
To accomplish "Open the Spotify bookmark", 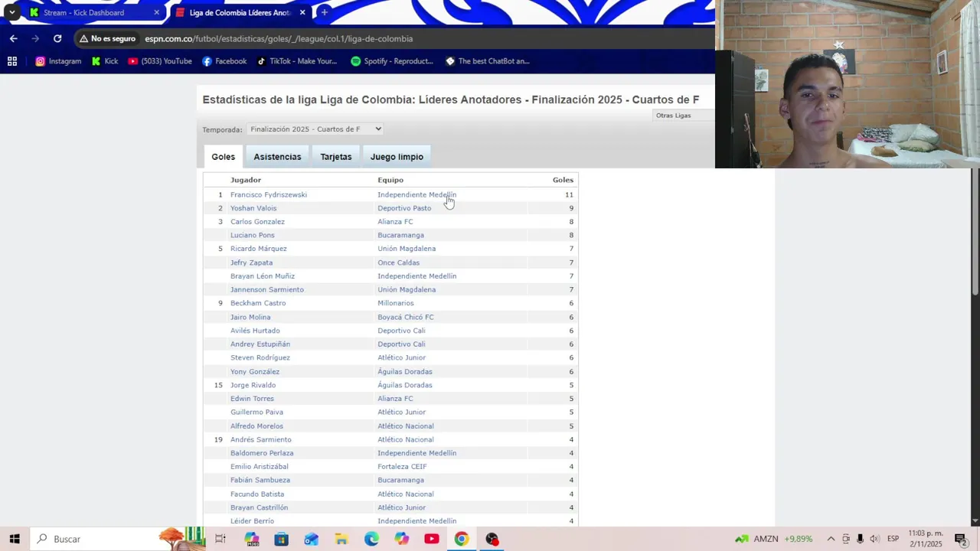I will point(392,61).
